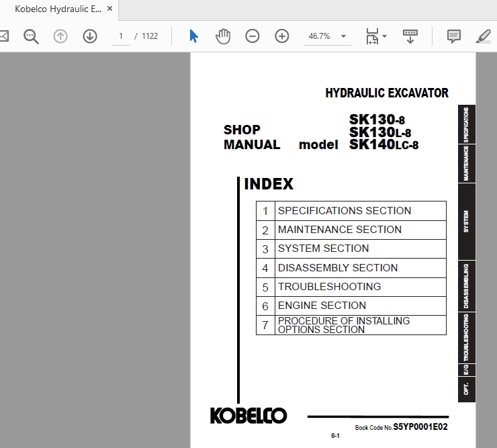
Task: Click the book code S5YP0001E02
Action: (x=420, y=427)
